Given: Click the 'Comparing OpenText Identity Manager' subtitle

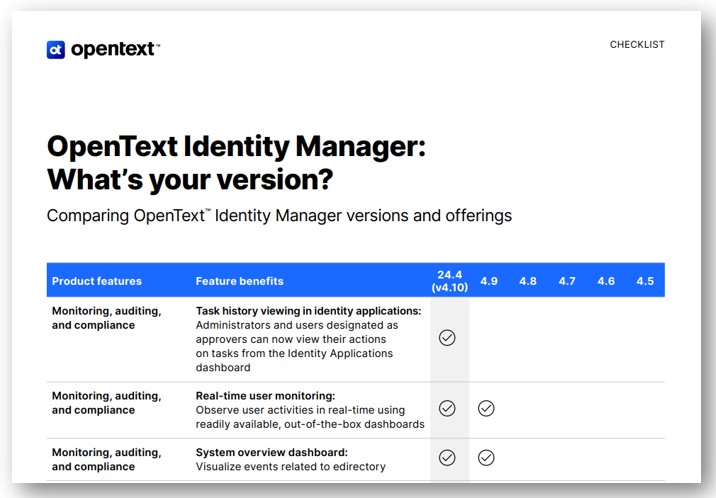Looking at the screenshot, I should point(279,215).
